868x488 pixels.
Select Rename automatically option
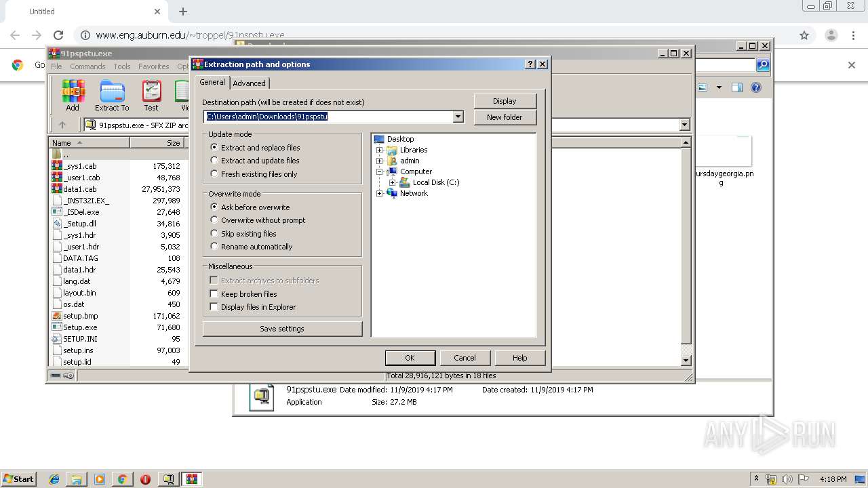[214, 247]
